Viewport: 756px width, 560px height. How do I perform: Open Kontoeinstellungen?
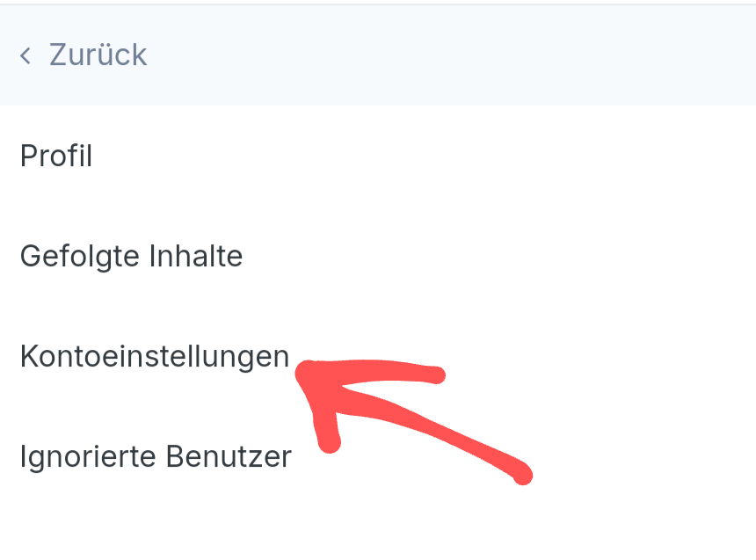tap(155, 357)
